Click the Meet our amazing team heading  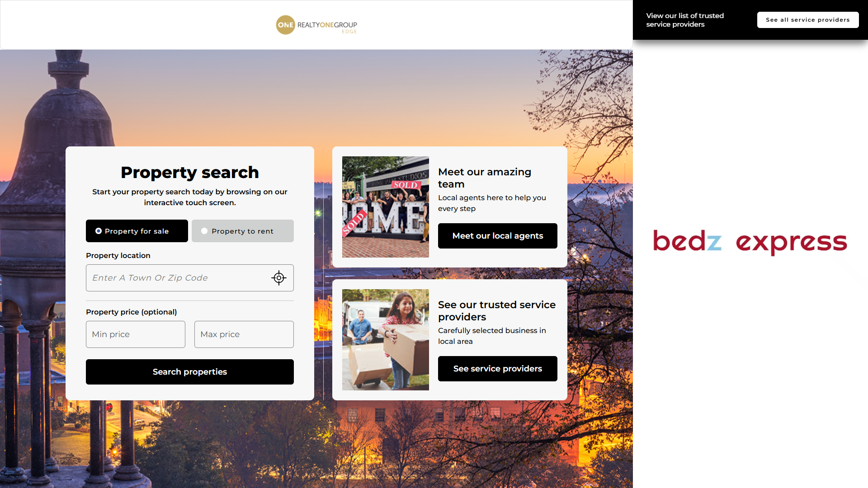click(x=485, y=178)
